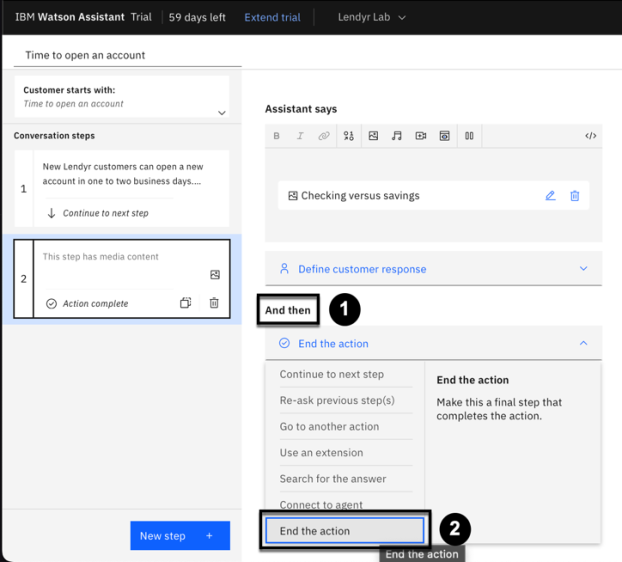Collapse the End the action dropdown
This screenshot has width=622, height=562.
pyautogui.click(x=584, y=343)
